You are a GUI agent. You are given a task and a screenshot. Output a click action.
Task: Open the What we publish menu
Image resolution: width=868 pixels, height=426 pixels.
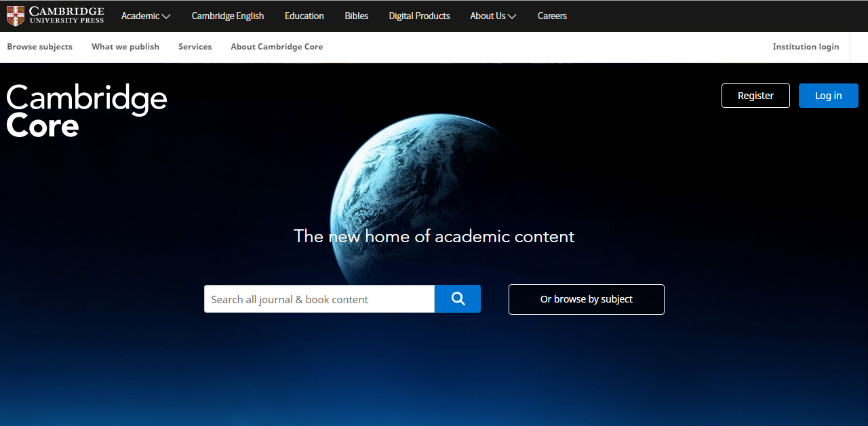pyautogui.click(x=125, y=47)
